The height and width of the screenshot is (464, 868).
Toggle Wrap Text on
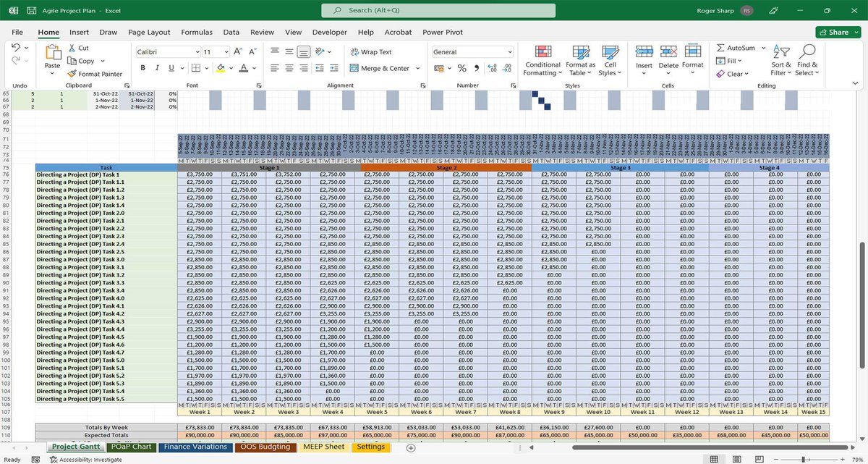(371, 52)
